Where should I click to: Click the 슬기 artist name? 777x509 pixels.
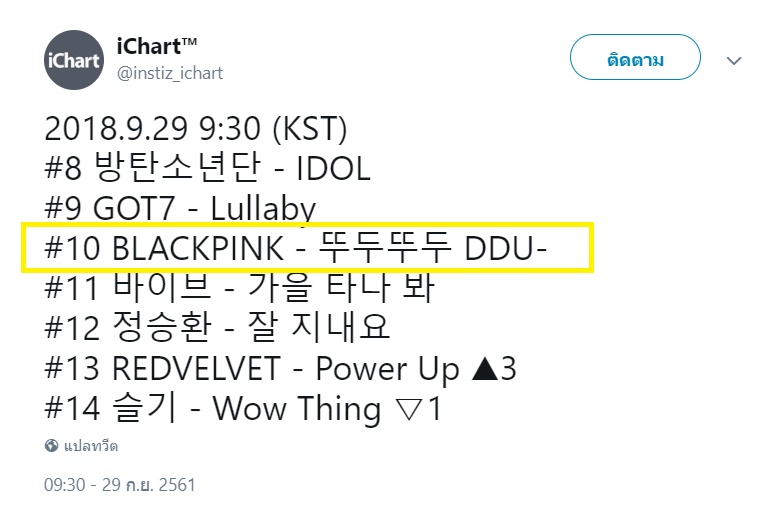click(144, 408)
